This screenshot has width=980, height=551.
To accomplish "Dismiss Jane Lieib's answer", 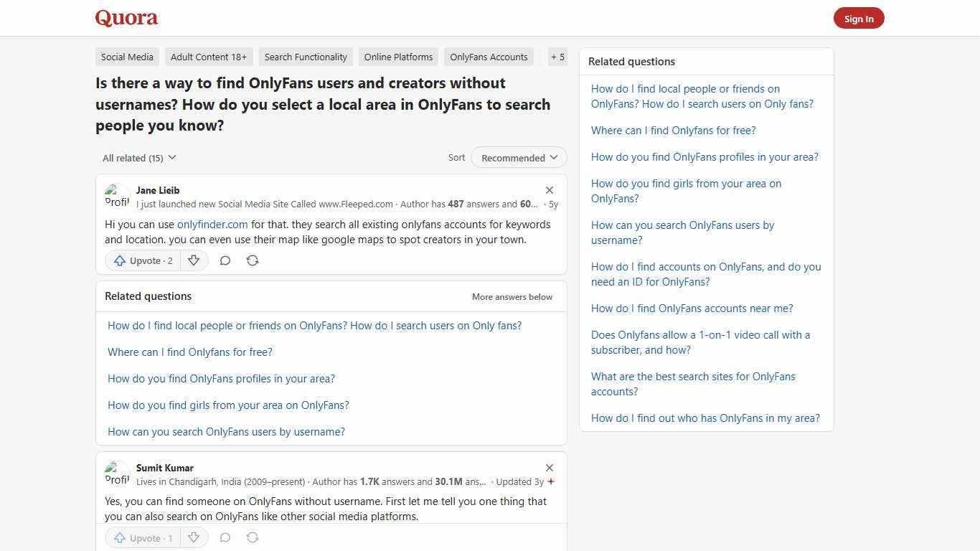I will (549, 190).
